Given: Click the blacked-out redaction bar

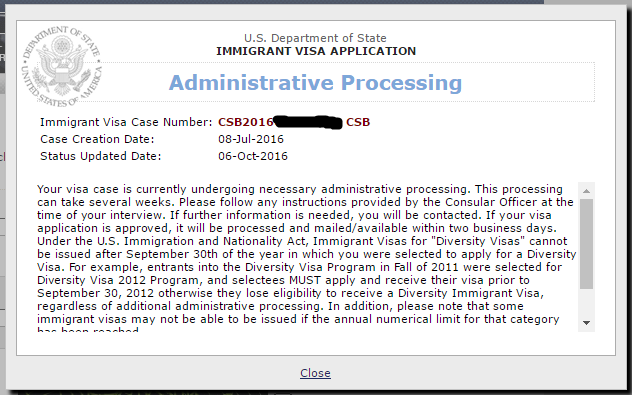Looking at the screenshot, I should click(308, 122).
